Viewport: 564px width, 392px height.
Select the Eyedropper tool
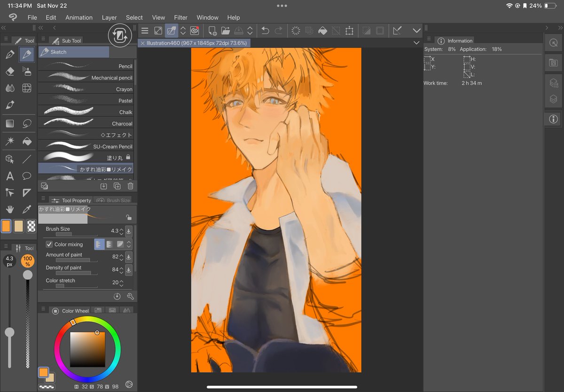click(x=27, y=209)
